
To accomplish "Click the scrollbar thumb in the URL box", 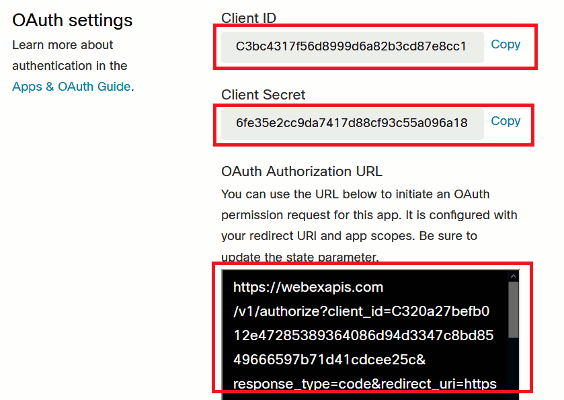I will [x=513, y=310].
